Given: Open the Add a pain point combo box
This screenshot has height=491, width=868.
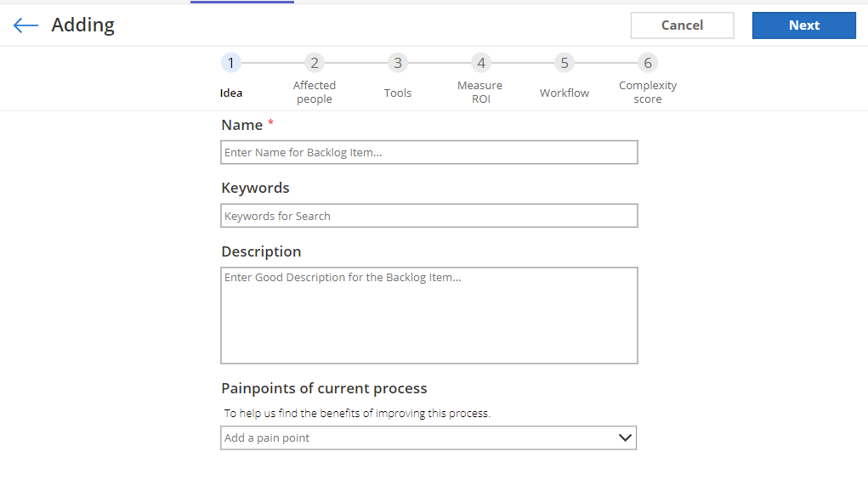Looking at the screenshot, I should [417, 438].
